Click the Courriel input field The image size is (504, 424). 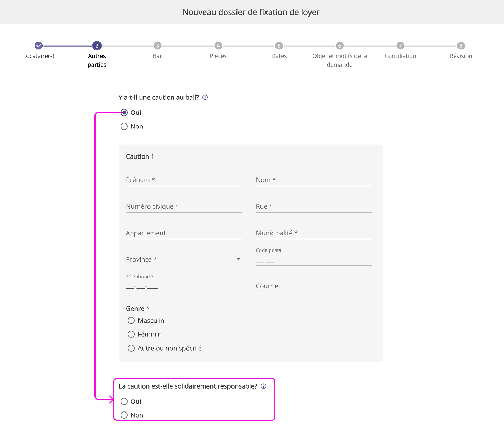pyautogui.click(x=313, y=286)
